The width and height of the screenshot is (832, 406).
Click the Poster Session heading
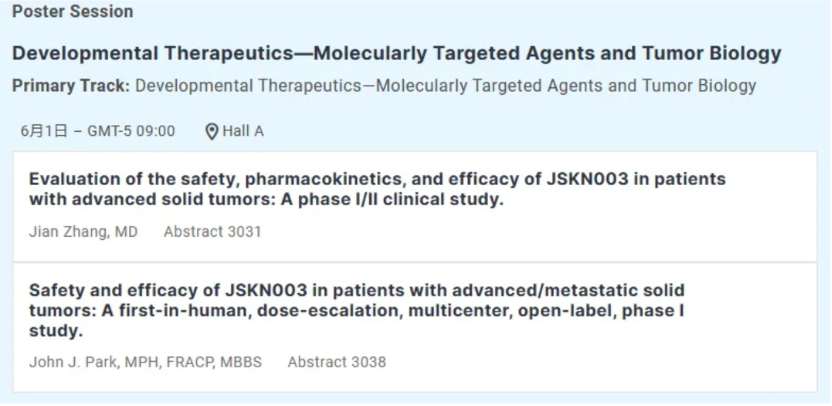tap(72, 12)
